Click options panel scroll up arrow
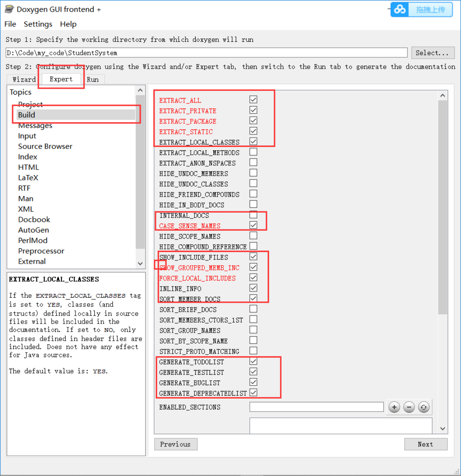 pyautogui.click(x=443, y=95)
